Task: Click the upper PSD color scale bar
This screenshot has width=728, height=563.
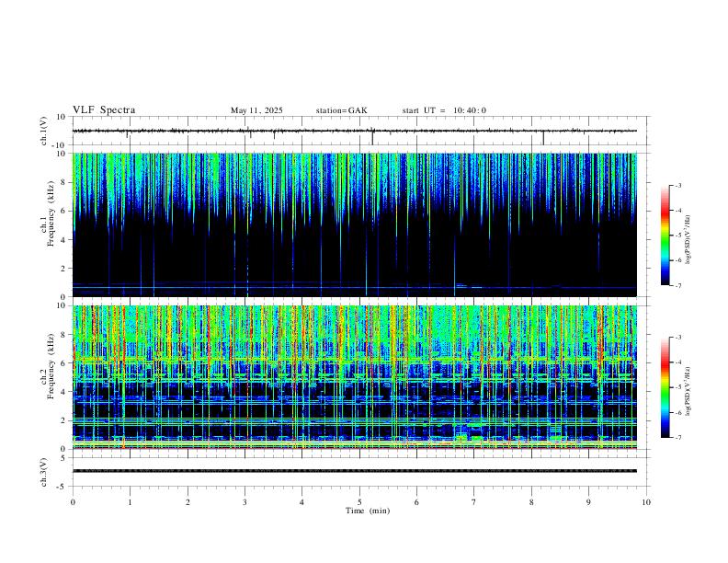Action: click(665, 236)
